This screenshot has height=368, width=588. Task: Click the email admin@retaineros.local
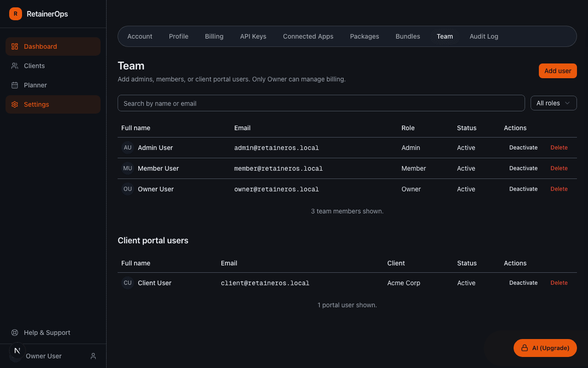pos(277,148)
